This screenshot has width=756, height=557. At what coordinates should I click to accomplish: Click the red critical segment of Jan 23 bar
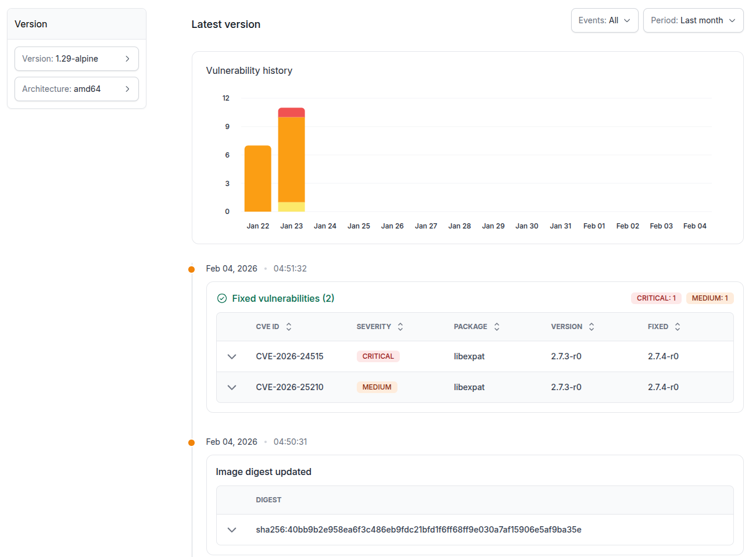click(x=291, y=112)
